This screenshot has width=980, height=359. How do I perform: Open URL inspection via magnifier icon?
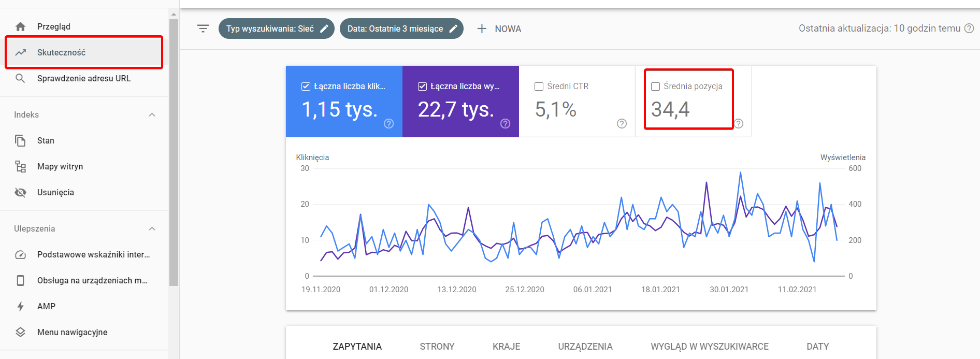point(20,78)
